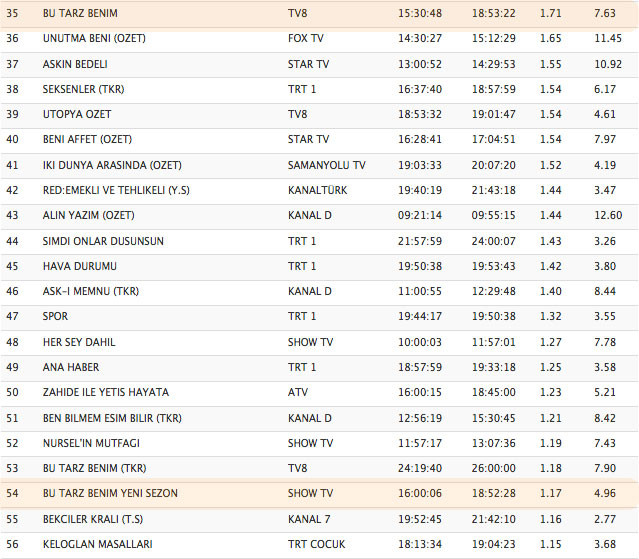Image resolution: width=639 pixels, height=559 pixels.
Task: Click ASK-I MEMNU (TKR) program
Action: [91, 291]
